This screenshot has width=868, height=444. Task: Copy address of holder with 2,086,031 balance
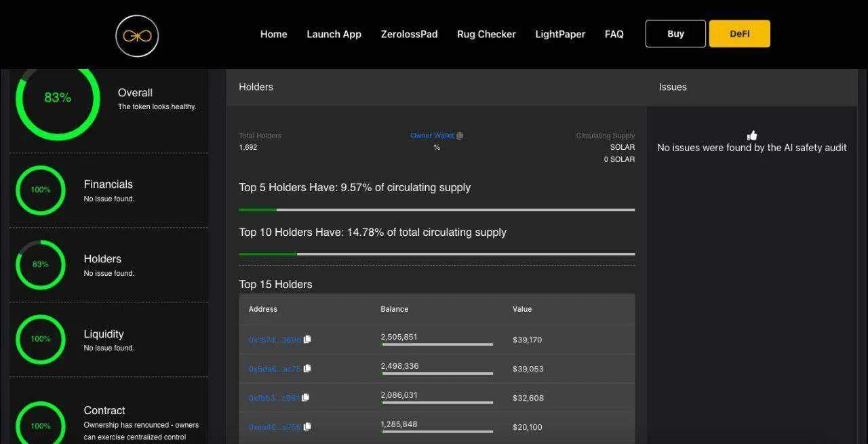[x=305, y=398]
